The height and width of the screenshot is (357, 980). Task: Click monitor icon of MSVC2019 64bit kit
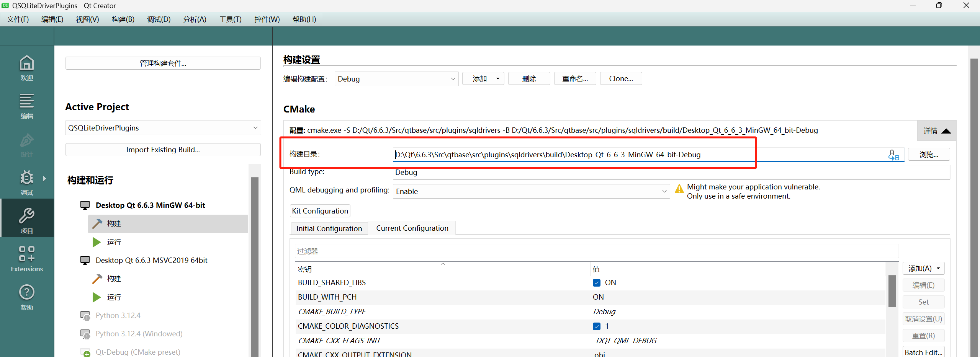[85, 261]
